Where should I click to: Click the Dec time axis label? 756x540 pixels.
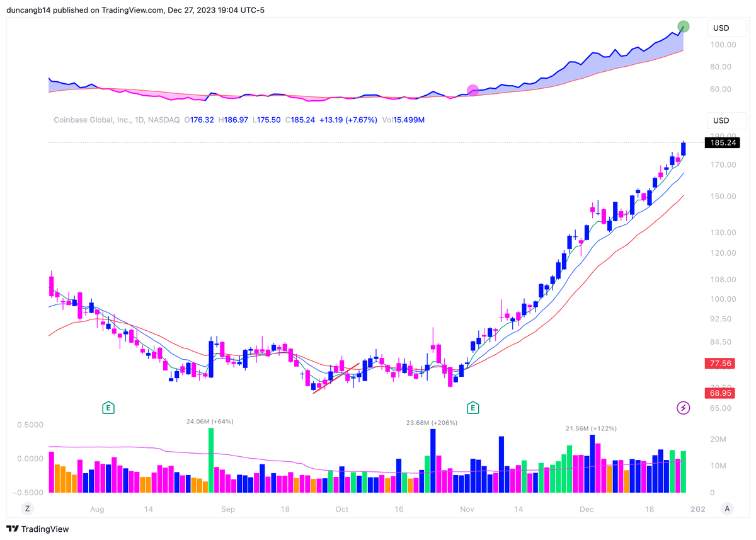click(x=587, y=508)
